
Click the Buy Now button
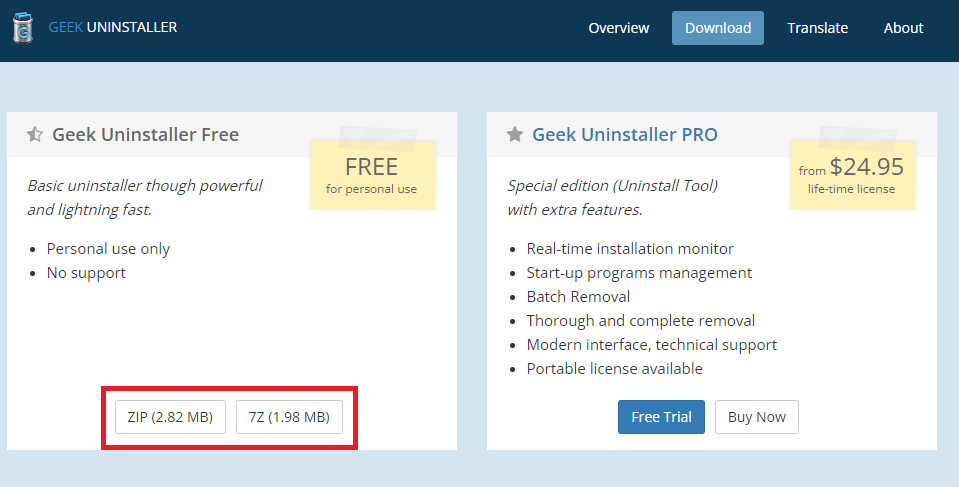[x=757, y=417]
